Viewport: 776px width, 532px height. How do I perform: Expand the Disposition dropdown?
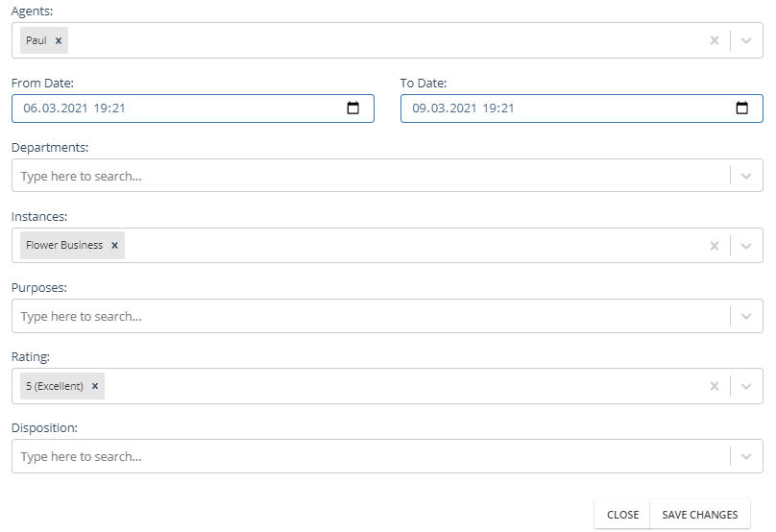[x=746, y=456]
